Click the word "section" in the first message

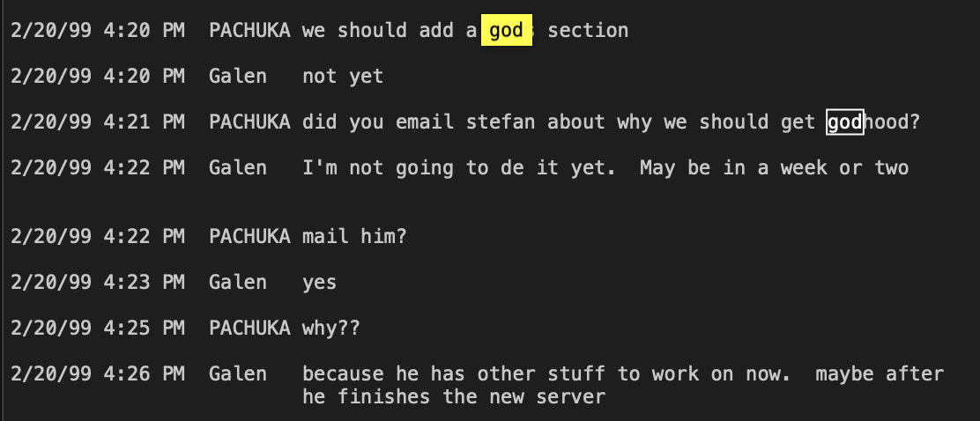coord(588,31)
